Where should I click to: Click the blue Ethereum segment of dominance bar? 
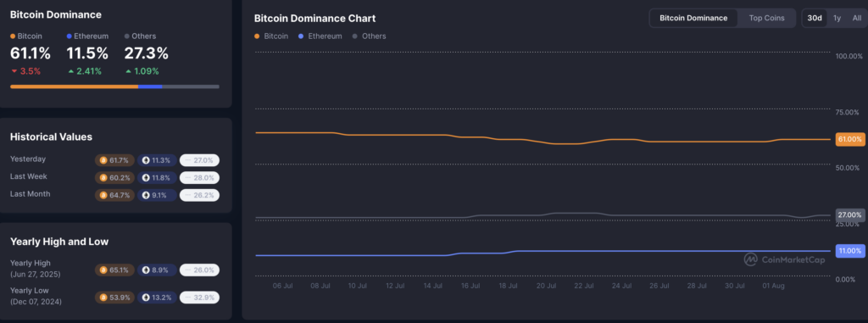click(x=150, y=86)
